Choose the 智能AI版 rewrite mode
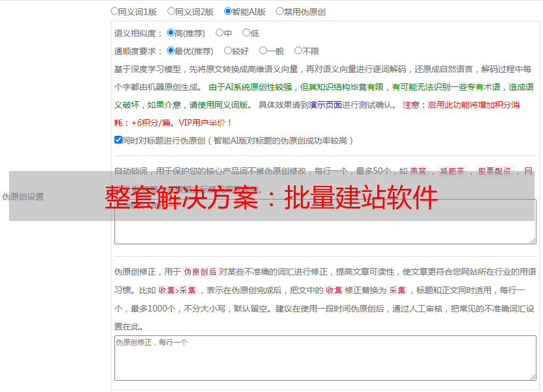The width and height of the screenshot is (543, 392). click(x=228, y=11)
